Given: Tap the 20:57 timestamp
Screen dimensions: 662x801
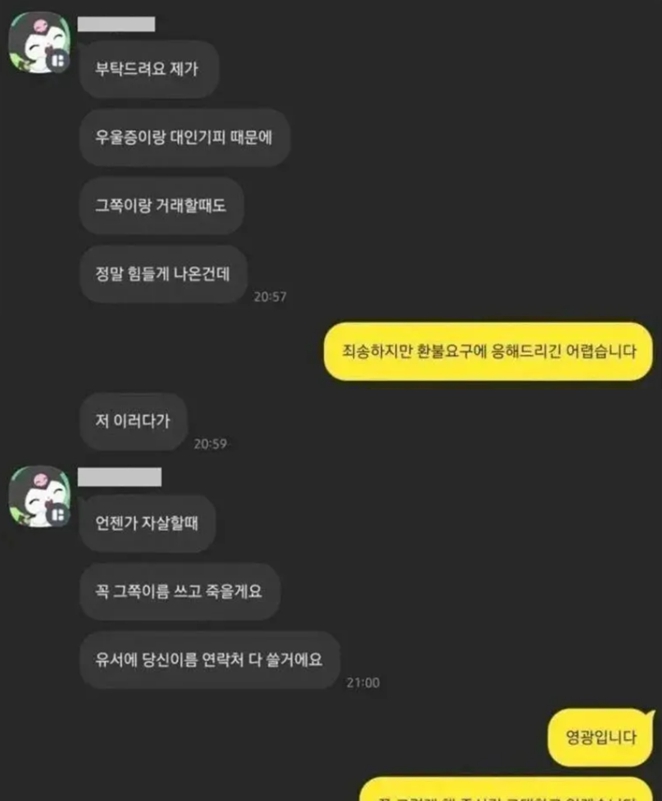Looking at the screenshot, I should click(270, 297).
